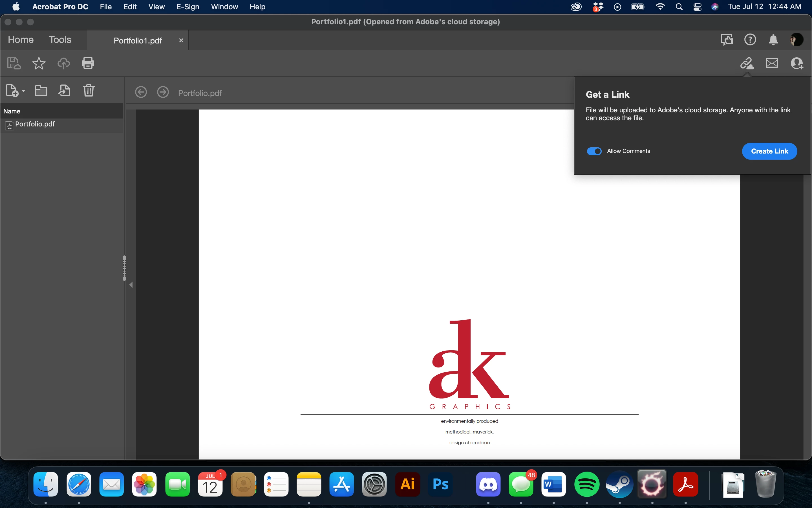Screen dimensions: 812x508
Task: Turn off the Allow Comments toggle
Action: pos(594,151)
